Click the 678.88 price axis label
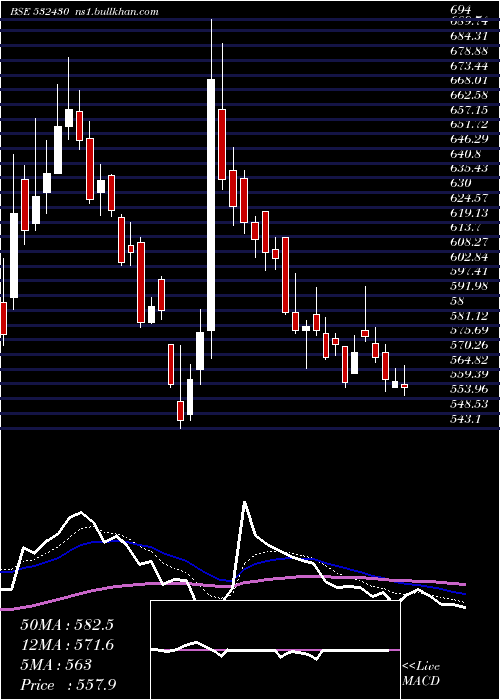This screenshot has width=500, height=700. click(469, 50)
